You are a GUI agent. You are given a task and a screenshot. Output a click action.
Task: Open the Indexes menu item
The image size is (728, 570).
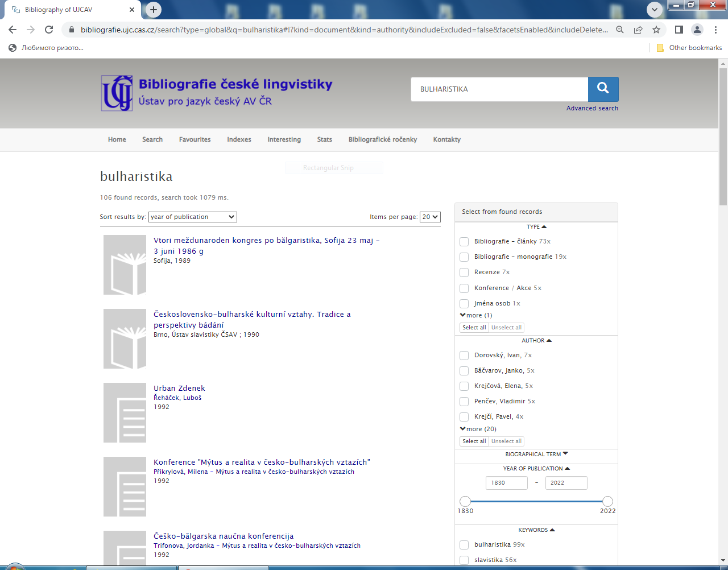pyautogui.click(x=239, y=139)
